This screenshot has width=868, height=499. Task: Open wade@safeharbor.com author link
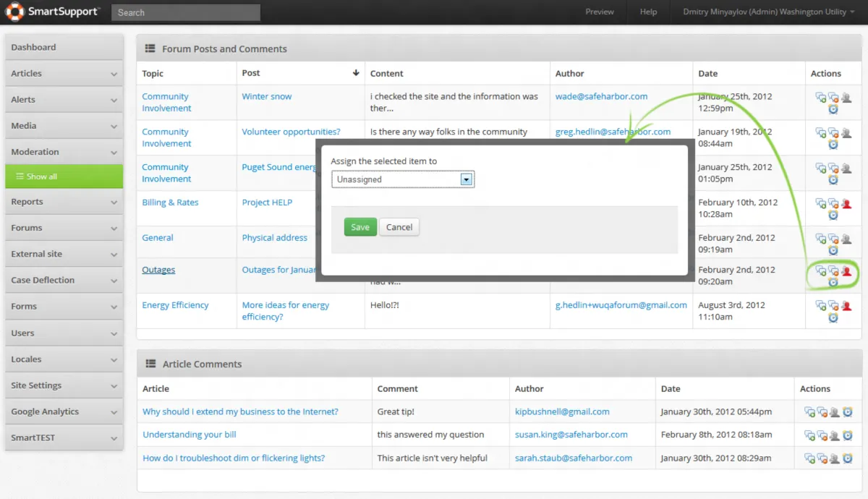(x=601, y=96)
